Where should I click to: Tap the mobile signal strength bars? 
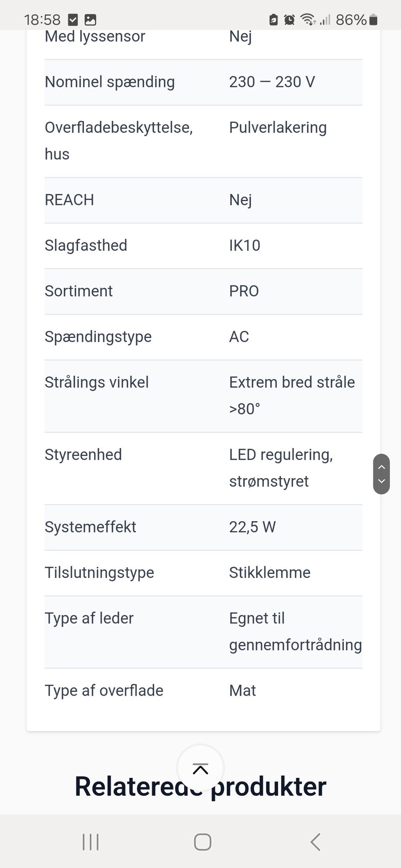[x=325, y=20]
